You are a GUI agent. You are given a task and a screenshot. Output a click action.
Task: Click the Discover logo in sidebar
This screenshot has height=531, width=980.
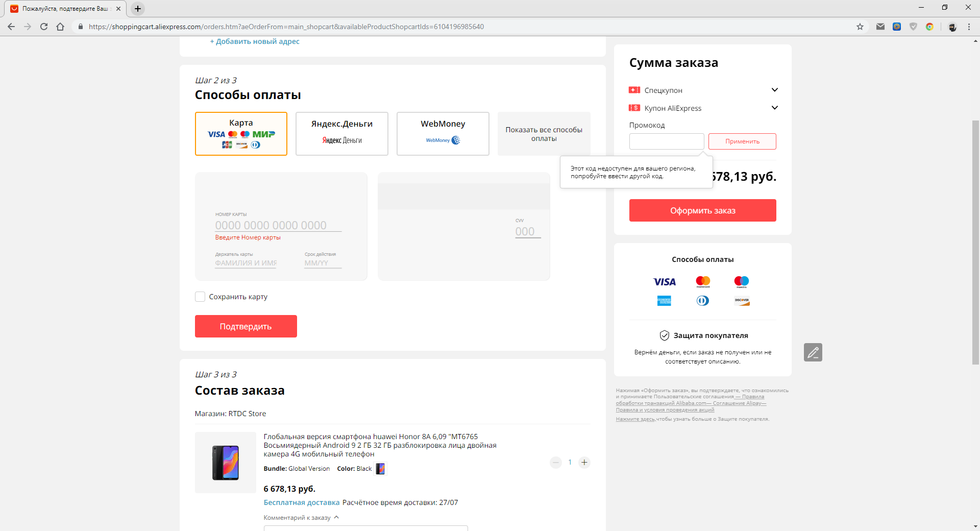click(x=742, y=301)
